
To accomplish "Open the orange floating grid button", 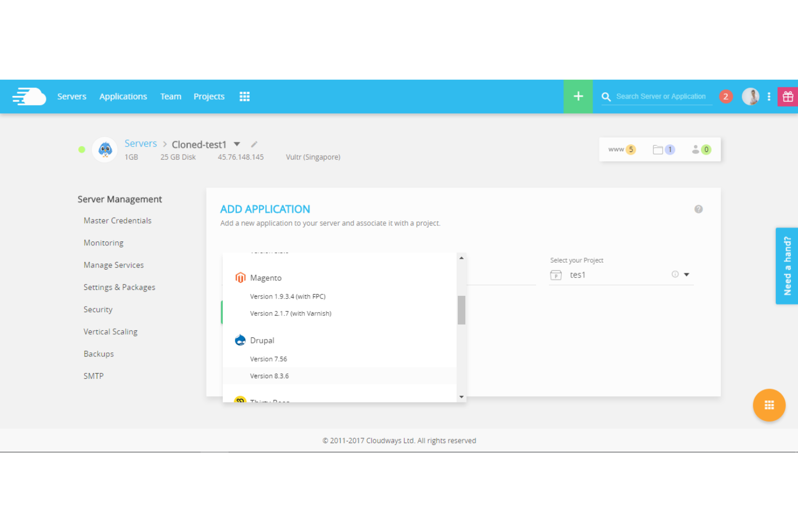I will point(769,405).
